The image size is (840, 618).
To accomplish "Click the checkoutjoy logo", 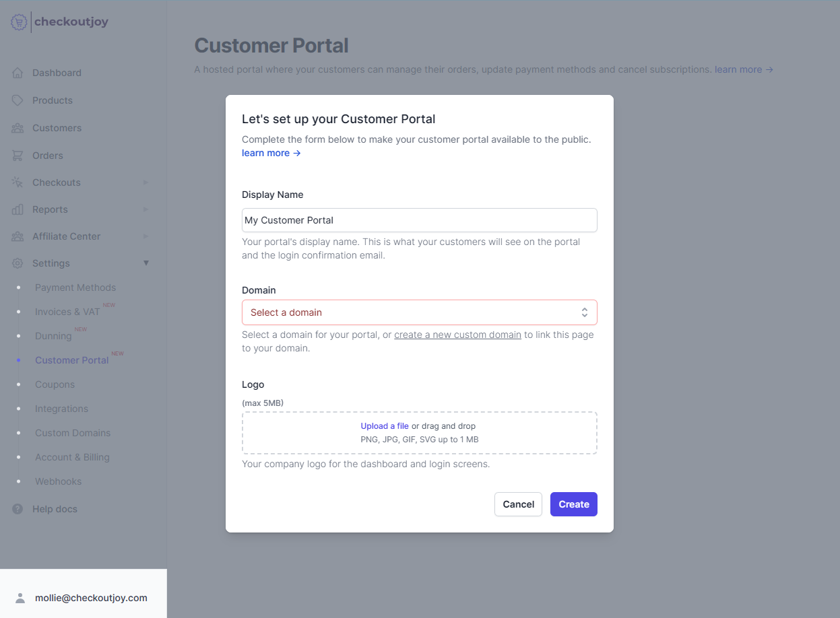I will tap(59, 22).
